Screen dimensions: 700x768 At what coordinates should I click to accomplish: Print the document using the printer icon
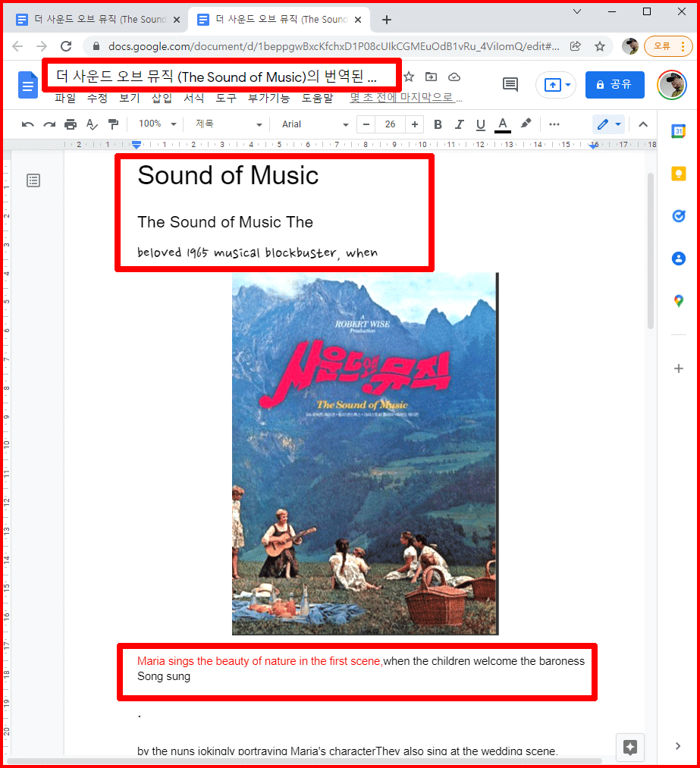pyautogui.click(x=71, y=124)
